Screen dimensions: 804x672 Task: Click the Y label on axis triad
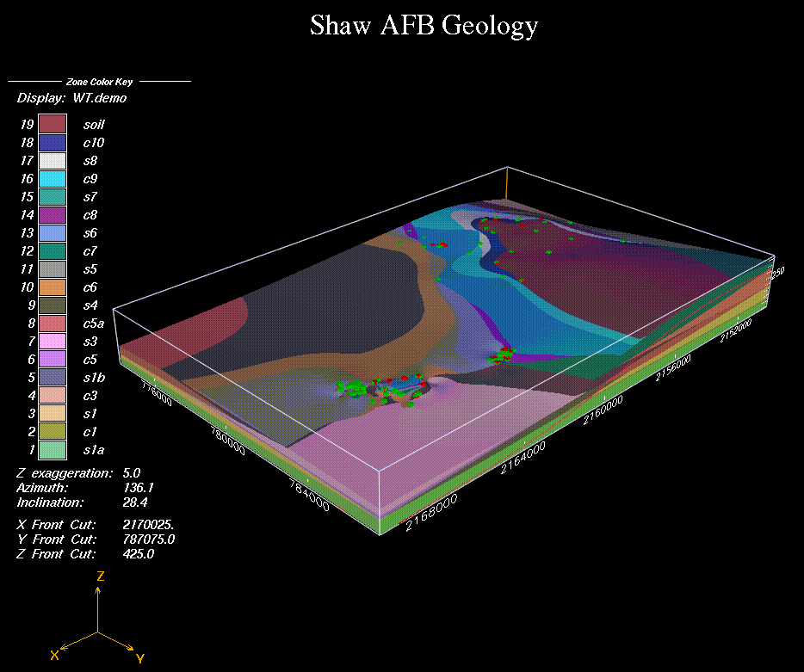140,659
